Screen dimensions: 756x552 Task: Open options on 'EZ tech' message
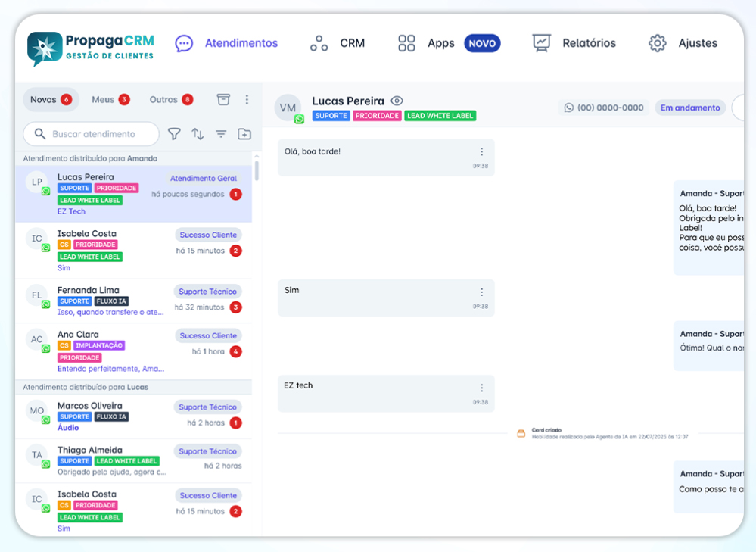[x=481, y=388]
